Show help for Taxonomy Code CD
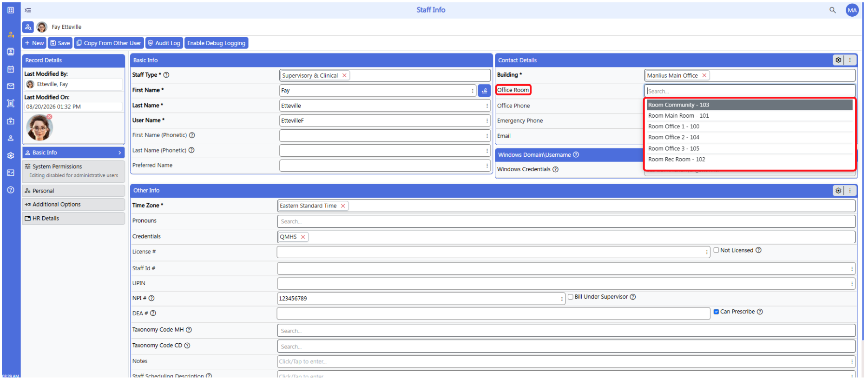The image size is (868, 380). pyautogui.click(x=187, y=346)
